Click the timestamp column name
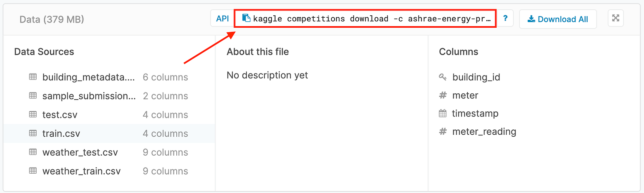 tap(475, 113)
